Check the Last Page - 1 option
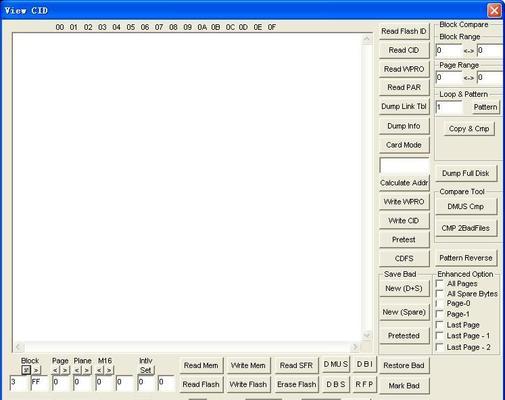 pos(440,336)
